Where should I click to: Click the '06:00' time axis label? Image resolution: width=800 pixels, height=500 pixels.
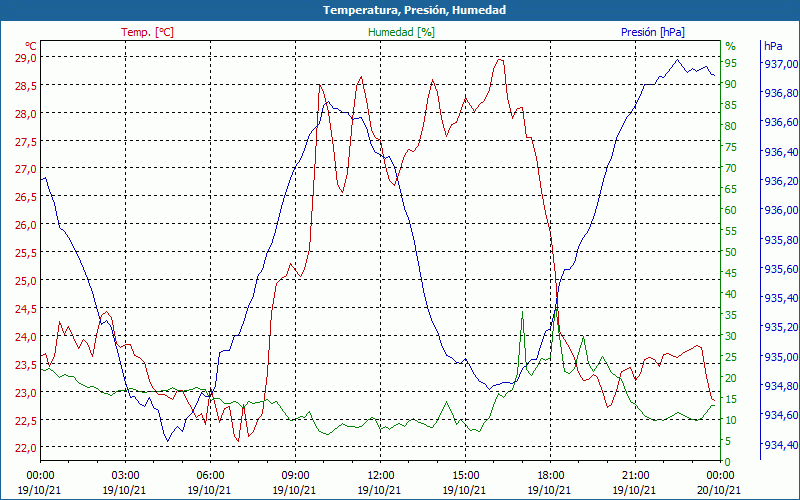tap(210, 476)
